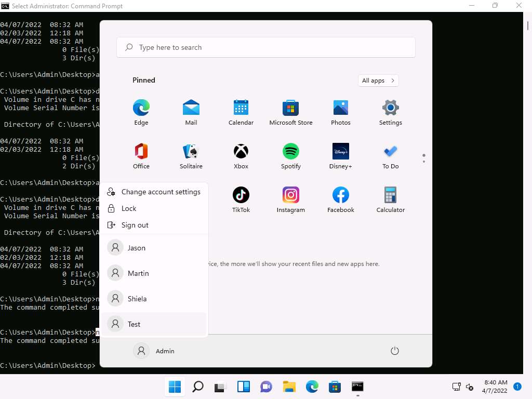Open File Explorer from the taskbar
The image size is (532, 399).
pyautogui.click(x=289, y=387)
